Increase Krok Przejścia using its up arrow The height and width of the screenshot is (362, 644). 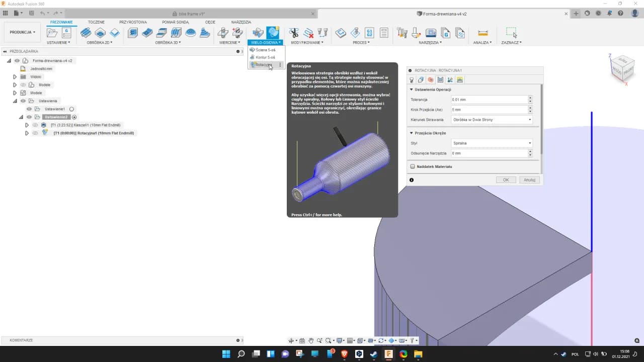(x=530, y=108)
